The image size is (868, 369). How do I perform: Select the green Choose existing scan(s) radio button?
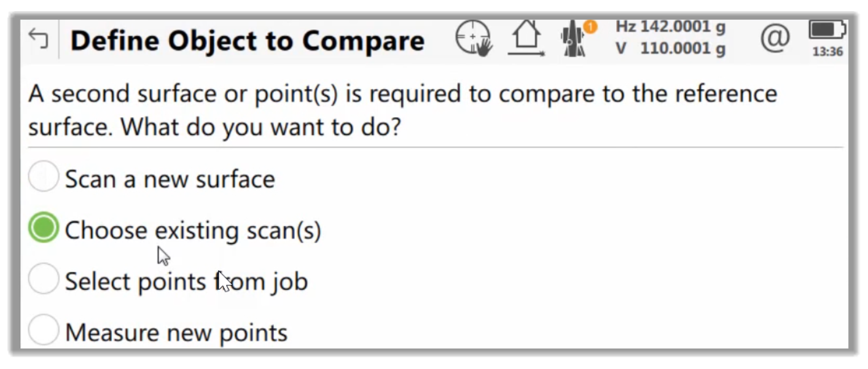click(x=44, y=228)
